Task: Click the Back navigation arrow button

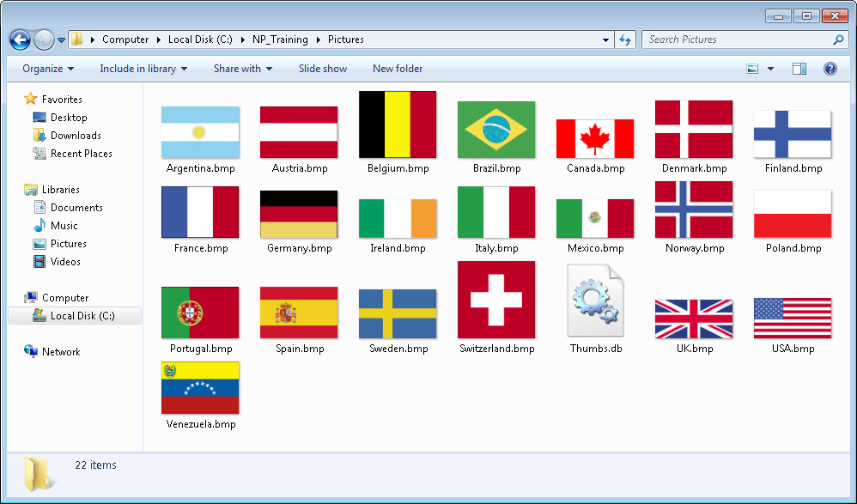Action: 20,39
